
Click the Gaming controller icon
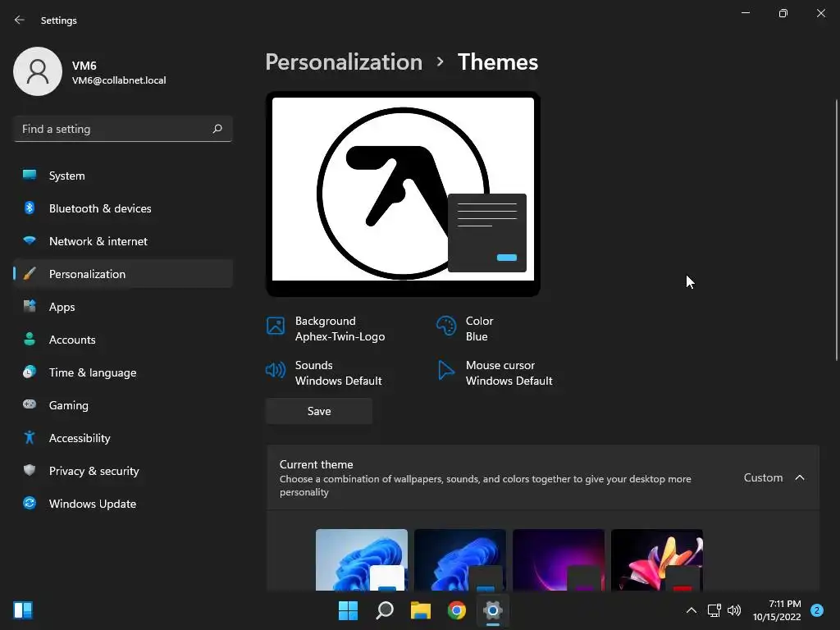point(30,404)
